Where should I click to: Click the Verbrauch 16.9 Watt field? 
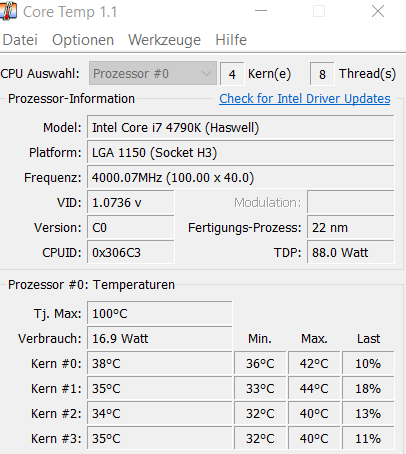(x=160, y=338)
